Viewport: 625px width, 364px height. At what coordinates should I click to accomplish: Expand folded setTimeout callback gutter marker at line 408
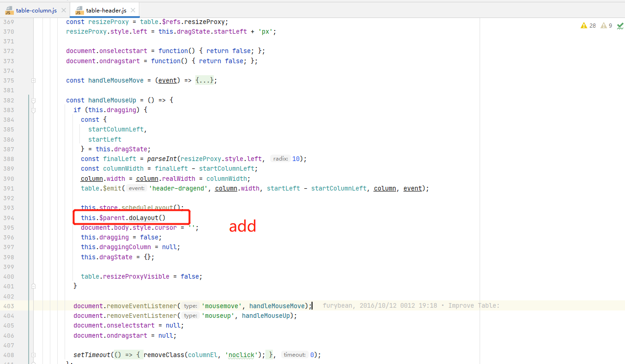[x=34, y=355]
